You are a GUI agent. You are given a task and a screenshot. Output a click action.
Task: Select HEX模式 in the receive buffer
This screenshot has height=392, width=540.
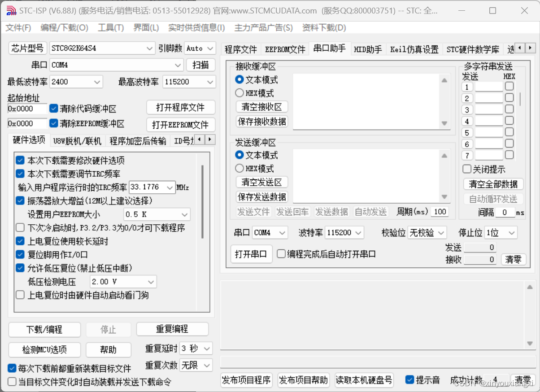click(x=240, y=93)
